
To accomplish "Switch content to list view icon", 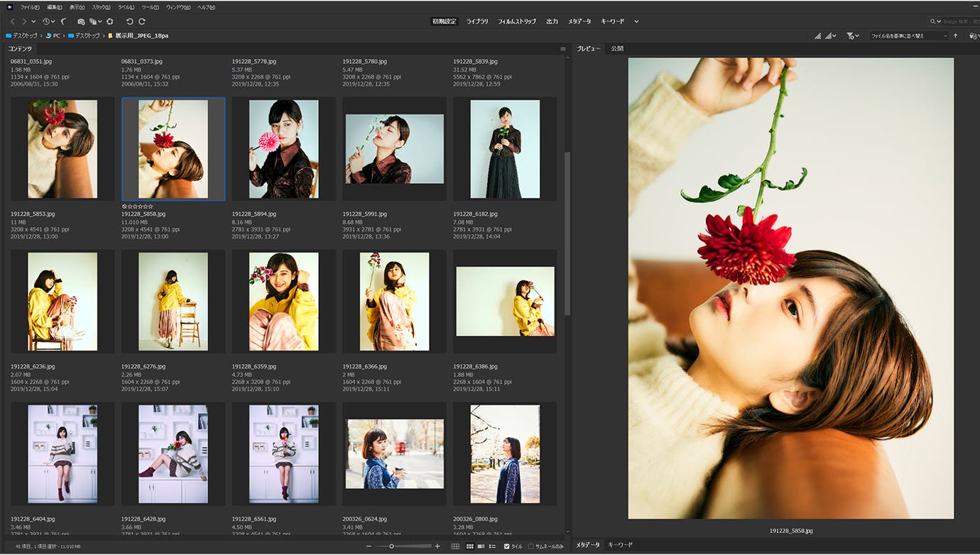I will 492,546.
